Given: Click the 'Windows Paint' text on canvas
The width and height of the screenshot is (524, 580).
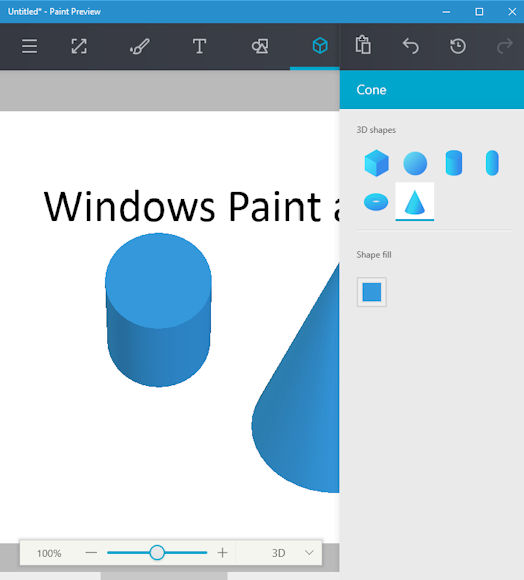Looking at the screenshot, I should tap(183, 206).
